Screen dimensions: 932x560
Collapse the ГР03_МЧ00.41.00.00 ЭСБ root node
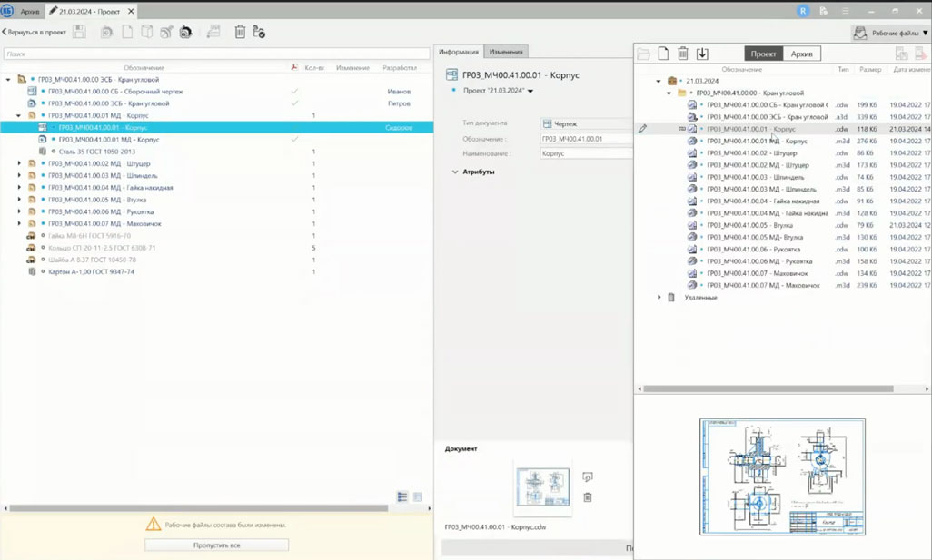tap(8, 79)
